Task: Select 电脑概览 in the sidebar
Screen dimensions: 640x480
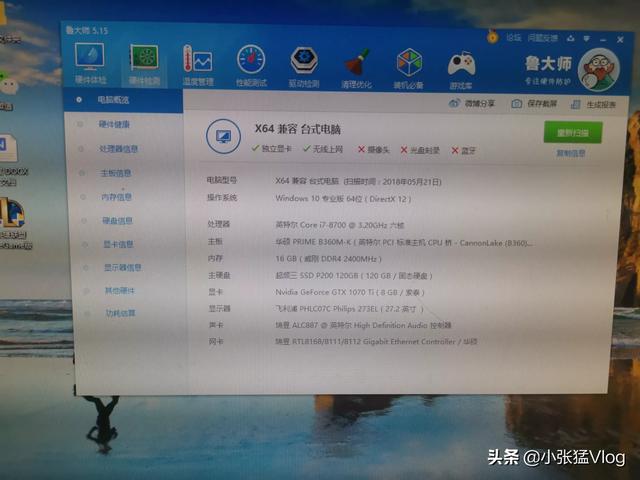Action: pyautogui.click(x=123, y=100)
